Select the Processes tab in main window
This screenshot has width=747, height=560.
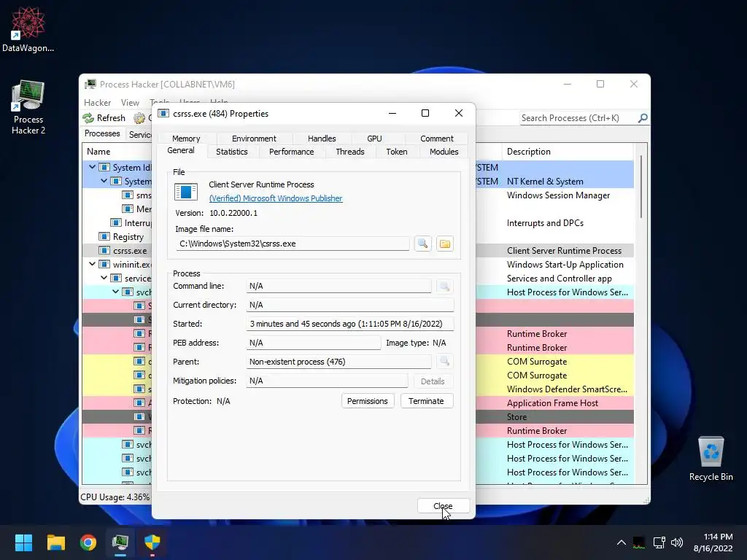(102, 134)
